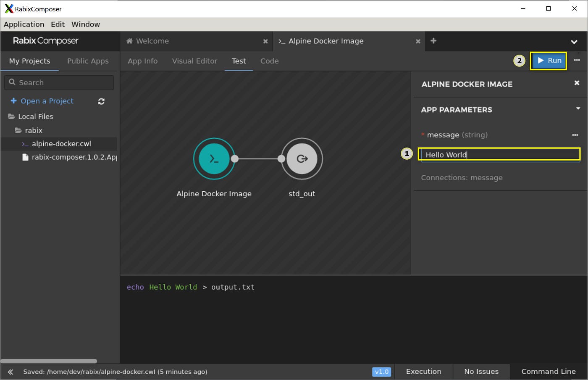Open the Window menu
The height and width of the screenshot is (380, 588).
click(x=86, y=24)
